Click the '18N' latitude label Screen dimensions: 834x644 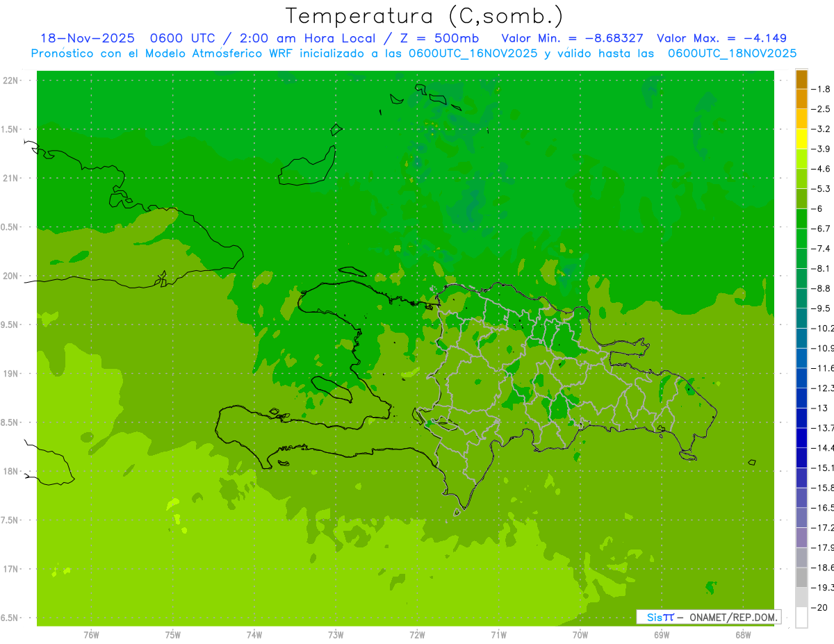(x=10, y=471)
